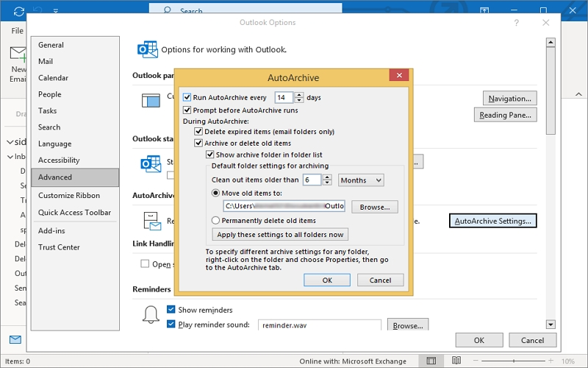Screen dimensions: 588x368
Task: Click the reminder.wav sound file field
Action: click(x=320, y=325)
